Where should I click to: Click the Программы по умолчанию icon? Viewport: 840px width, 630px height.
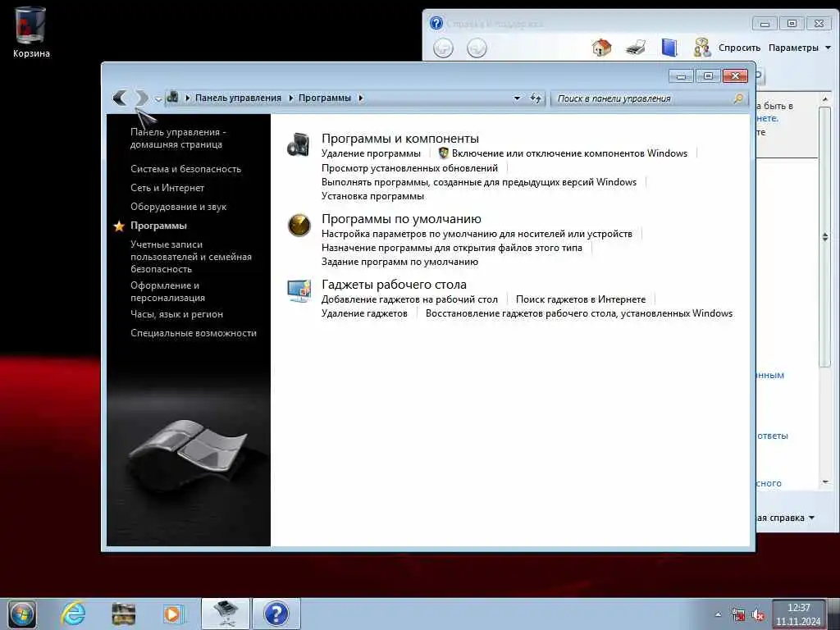299,226
